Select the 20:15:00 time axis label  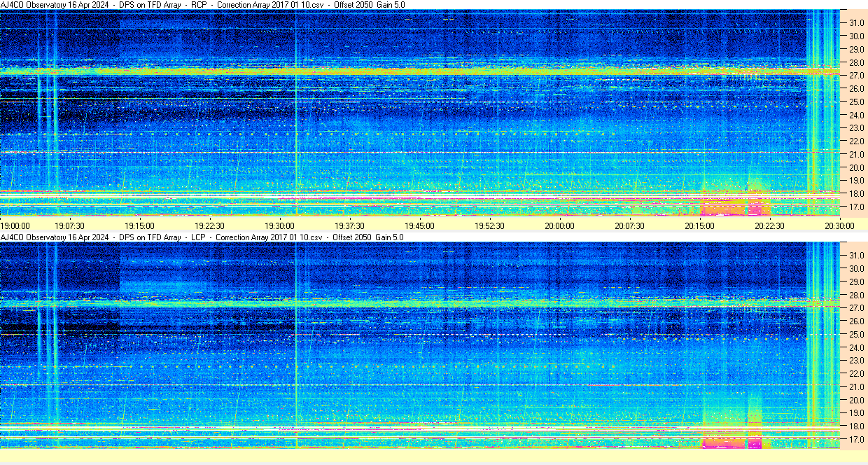pos(699,225)
